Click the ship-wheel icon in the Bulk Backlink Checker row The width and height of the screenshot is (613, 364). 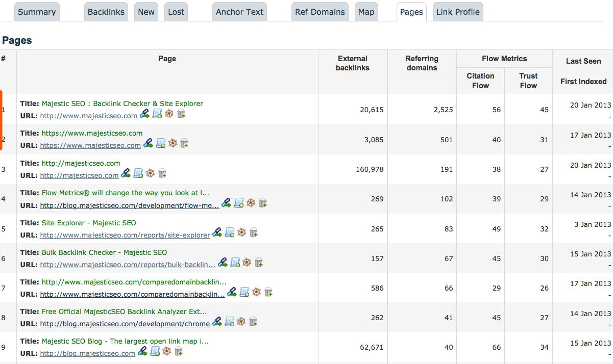pyautogui.click(x=247, y=262)
